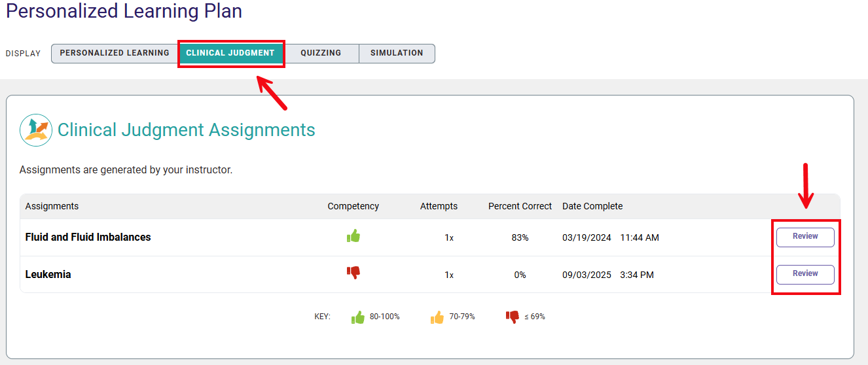The height and width of the screenshot is (365, 868).
Task: Click the green thumbs-up key icon
Action: [x=358, y=317]
